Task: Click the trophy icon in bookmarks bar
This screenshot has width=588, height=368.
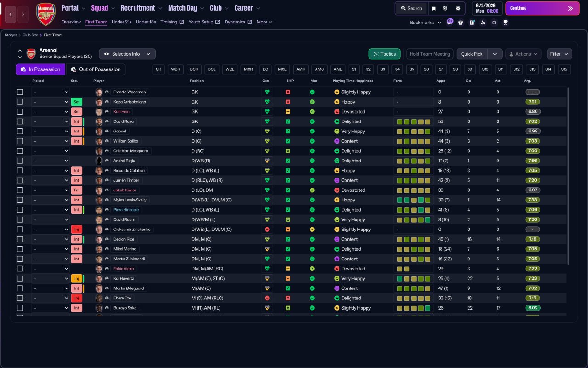Action: [505, 23]
